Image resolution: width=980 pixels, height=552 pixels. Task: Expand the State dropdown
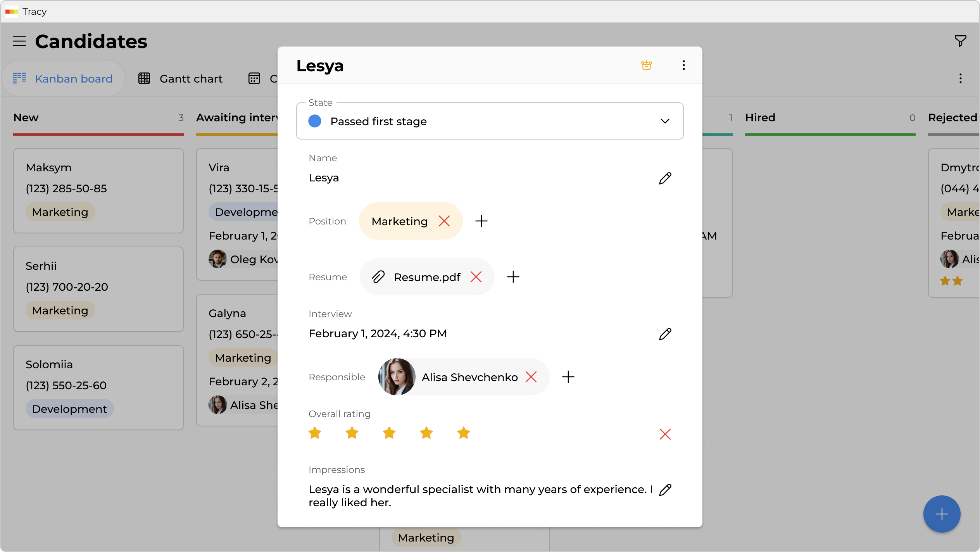click(x=489, y=121)
